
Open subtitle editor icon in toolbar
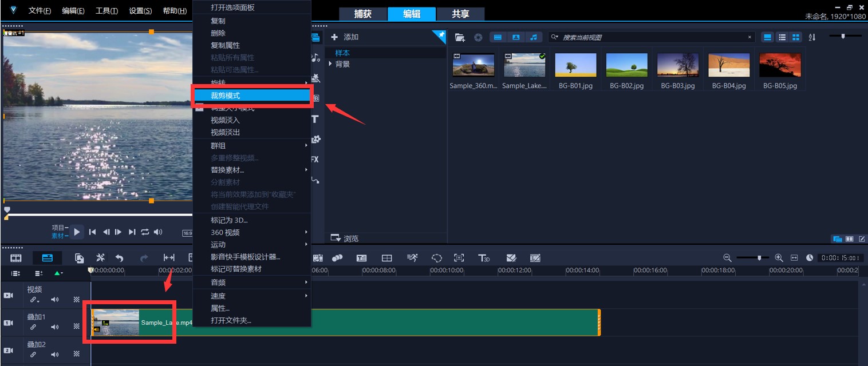362,258
